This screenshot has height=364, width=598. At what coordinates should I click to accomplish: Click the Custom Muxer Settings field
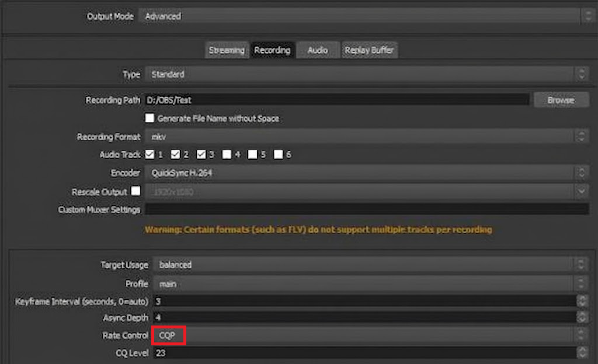tap(367, 209)
